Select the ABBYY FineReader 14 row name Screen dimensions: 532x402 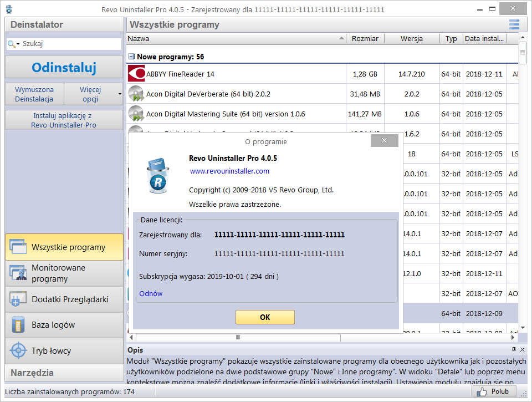(x=180, y=74)
